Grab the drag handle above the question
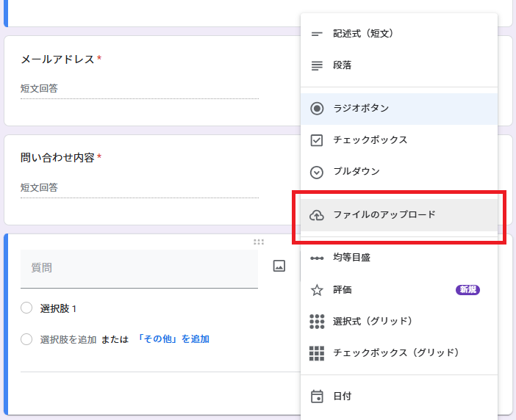516x420 pixels. pos(258,241)
